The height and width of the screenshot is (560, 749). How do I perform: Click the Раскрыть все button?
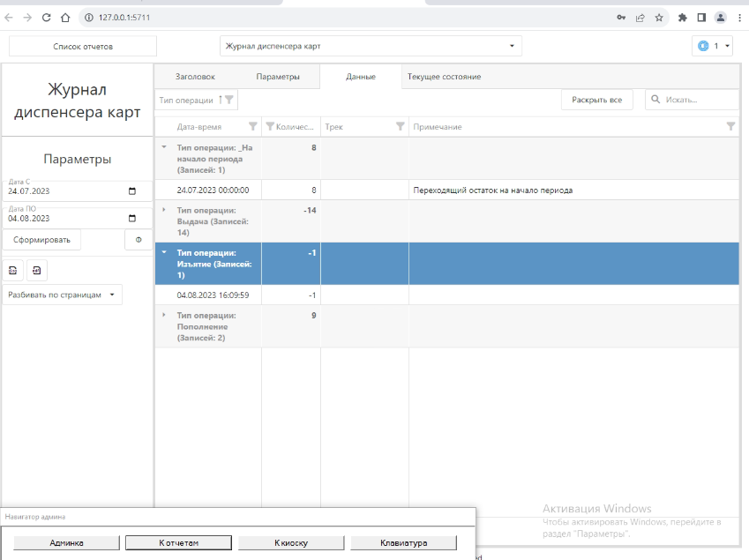click(597, 100)
